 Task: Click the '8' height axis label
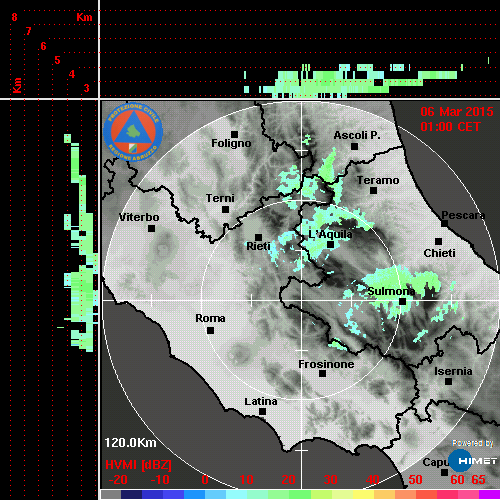14,17
